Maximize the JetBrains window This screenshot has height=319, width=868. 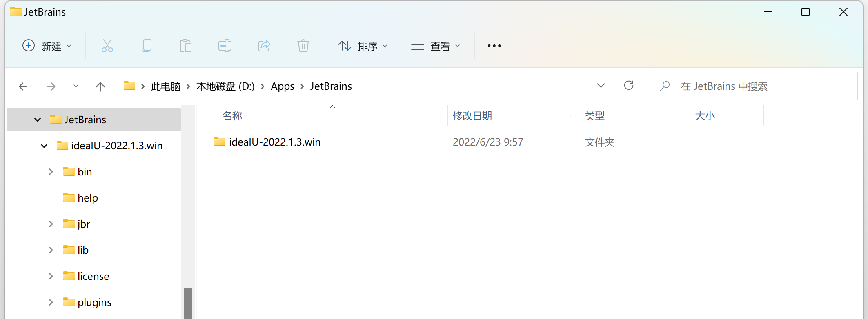click(x=806, y=12)
